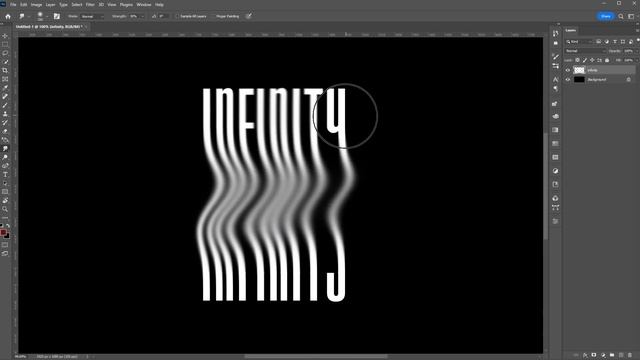The height and width of the screenshot is (360, 640).
Task: Select the Rectangular Marquee tool
Action: pyautogui.click(x=5, y=44)
